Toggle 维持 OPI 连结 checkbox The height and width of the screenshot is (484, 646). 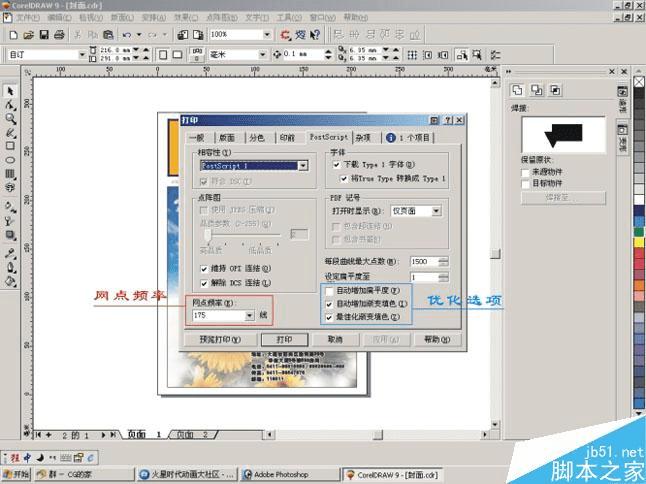click(x=204, y=269)
